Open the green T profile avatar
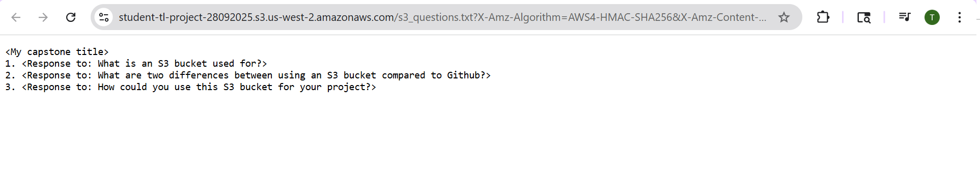This screenshot has width=980, height=193. coord(932,17)
